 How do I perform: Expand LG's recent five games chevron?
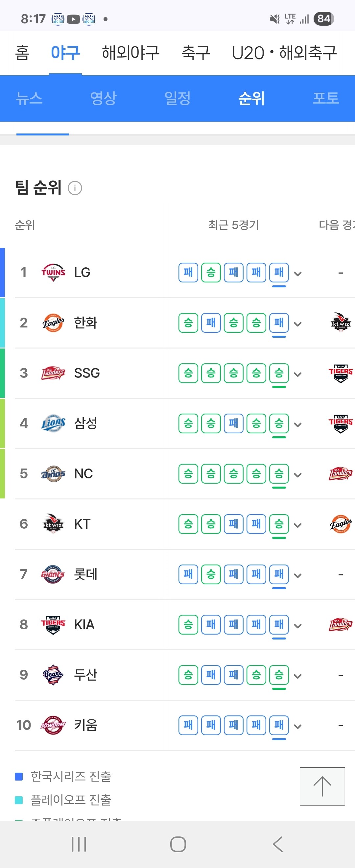297,274
